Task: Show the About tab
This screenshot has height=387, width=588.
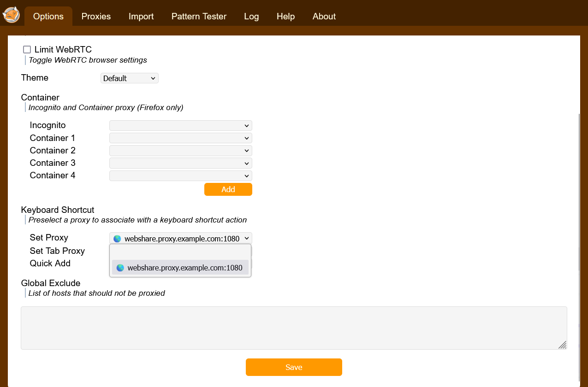Action: click(324, 16)
